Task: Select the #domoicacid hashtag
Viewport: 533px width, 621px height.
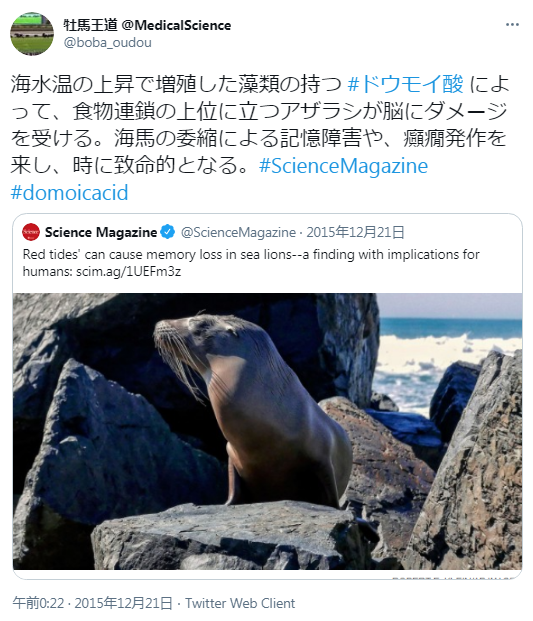Action: pos(69,193)
